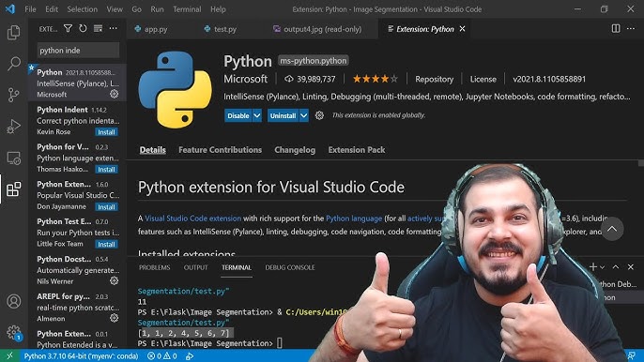Install the Python Indent extension
Viewport: 644px width, 362px height.
click(106, 132)
